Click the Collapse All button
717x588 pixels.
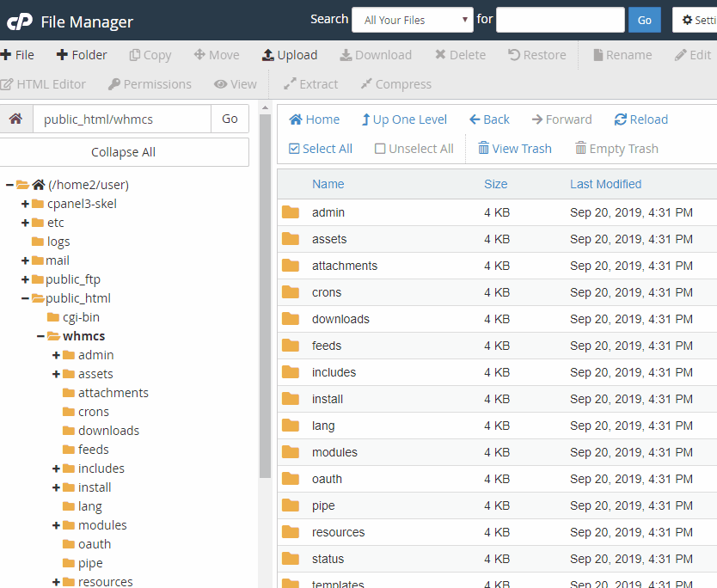click(x=124, y=152)
